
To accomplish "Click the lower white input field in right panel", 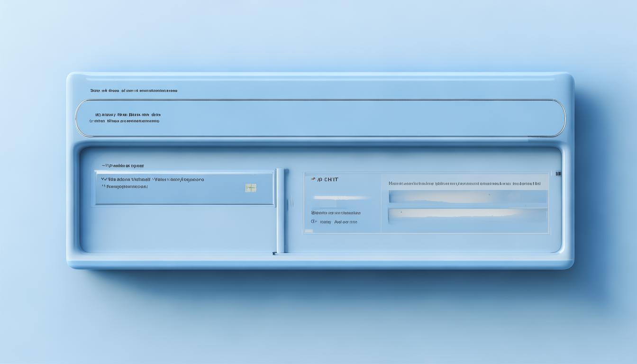I will (468, 215).
